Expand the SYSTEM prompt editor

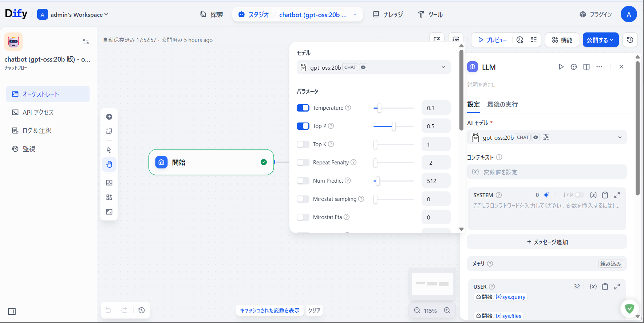coord(617,195)
